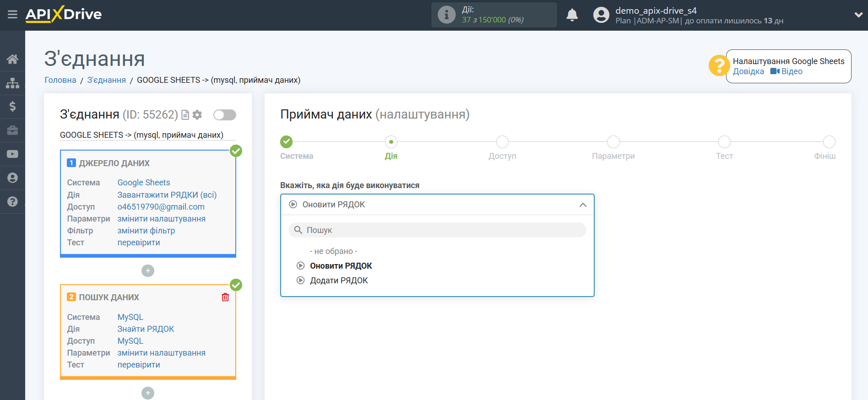Toggle the connection on/off switch
Screen dimensions: 868x400
[x=224, y=115]
